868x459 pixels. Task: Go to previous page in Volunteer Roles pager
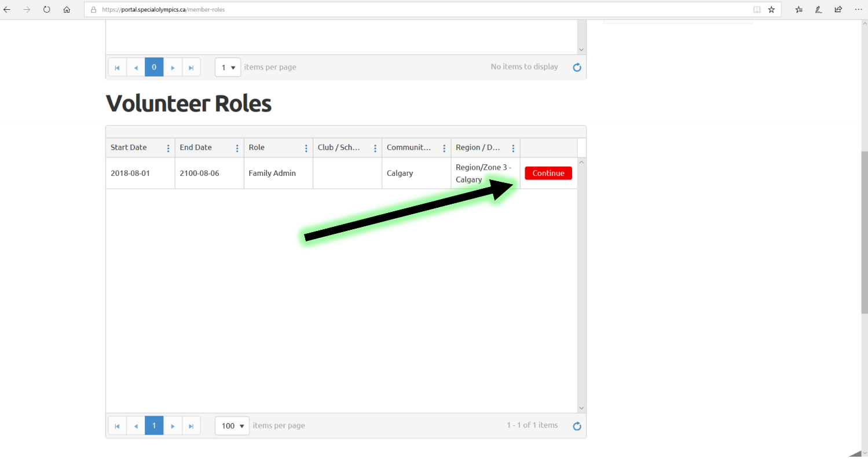click(x=135, y=426)
